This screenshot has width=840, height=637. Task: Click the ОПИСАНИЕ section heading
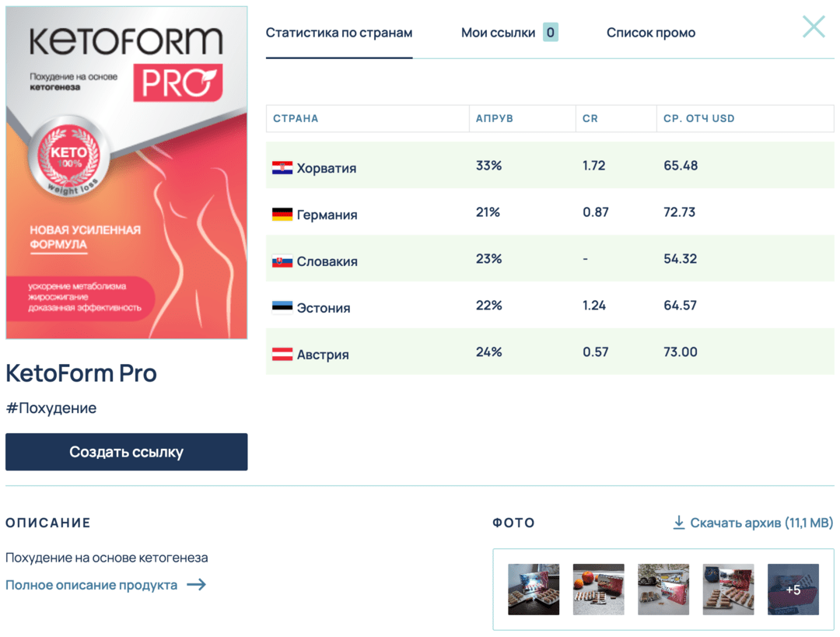pos(48,523)
